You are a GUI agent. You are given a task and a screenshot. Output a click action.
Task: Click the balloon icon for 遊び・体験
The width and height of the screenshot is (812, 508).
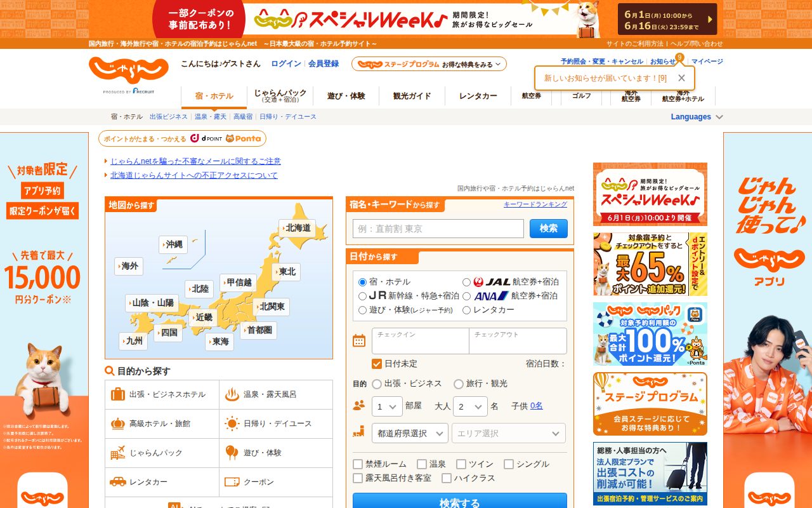pyautogui.click(x=232, y=453)
